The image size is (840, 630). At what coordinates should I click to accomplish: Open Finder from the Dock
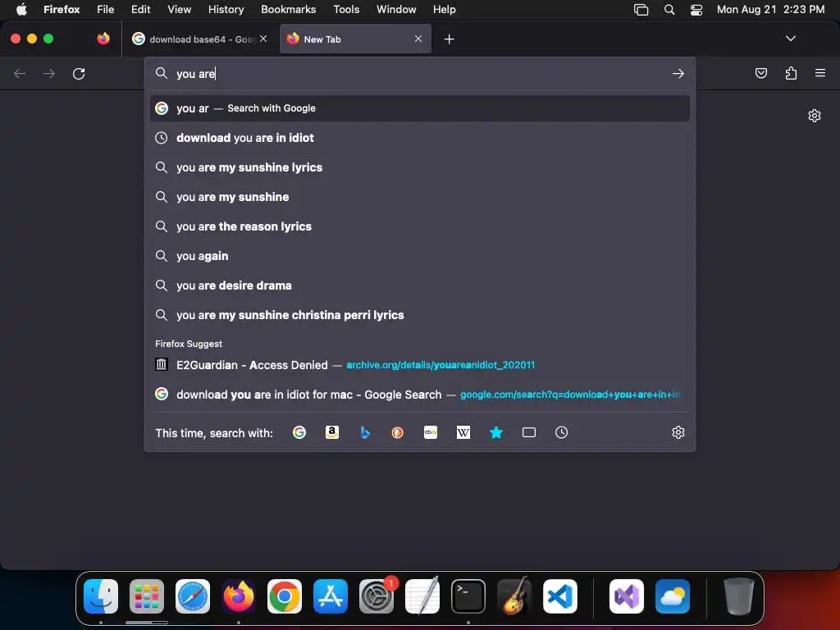pos(101,596)
